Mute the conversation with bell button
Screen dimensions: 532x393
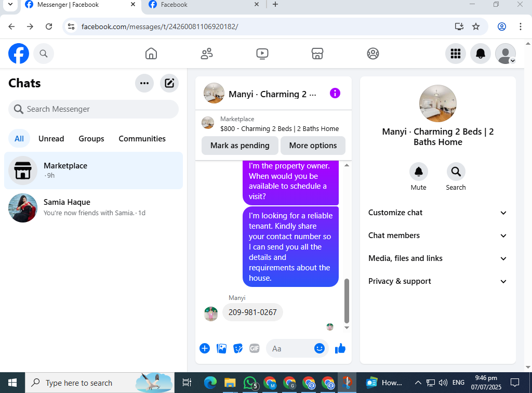tap(418, 172)
